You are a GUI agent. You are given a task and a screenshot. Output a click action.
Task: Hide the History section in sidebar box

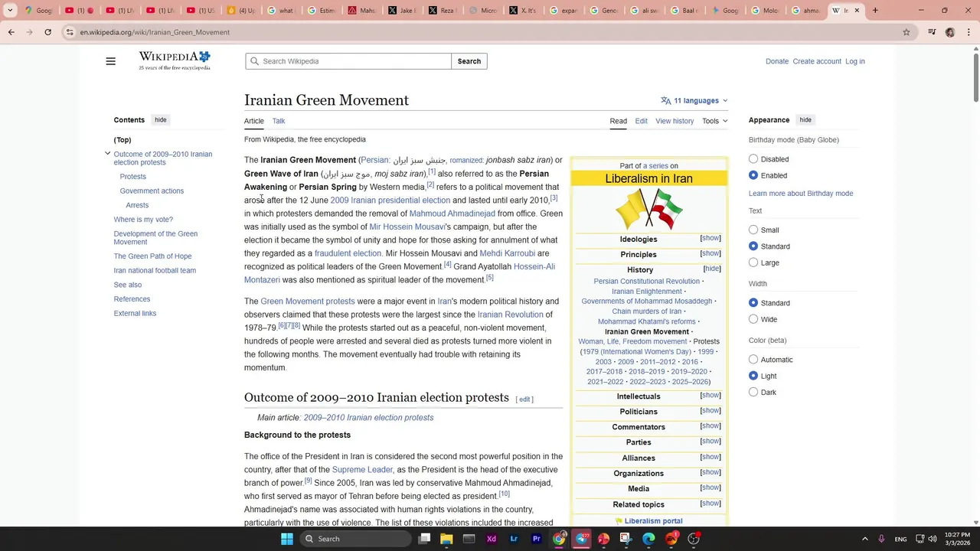point(712,269)
